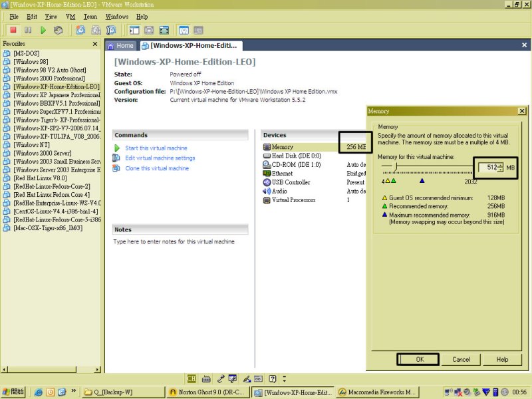The height and width of the screenshot is (399, 532).
Task: Click the Virtual Processors device icon
Action: click(x=267, y=200)
